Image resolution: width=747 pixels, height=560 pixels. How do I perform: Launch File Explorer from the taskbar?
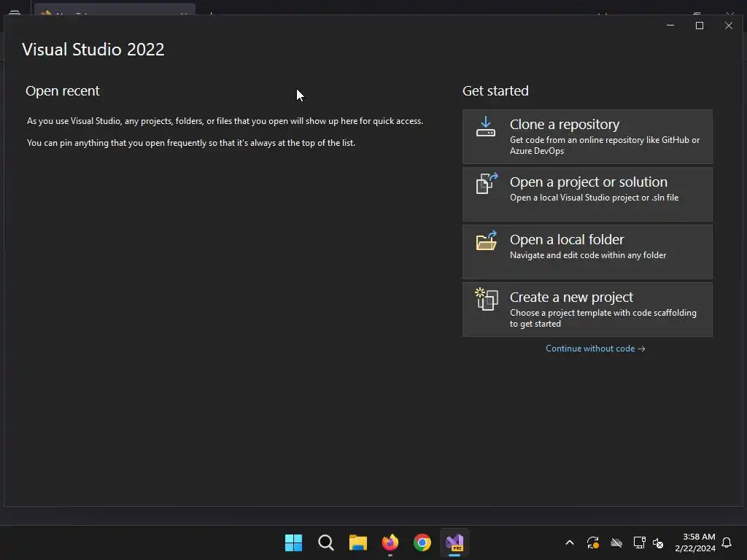(x=357, y=542)
